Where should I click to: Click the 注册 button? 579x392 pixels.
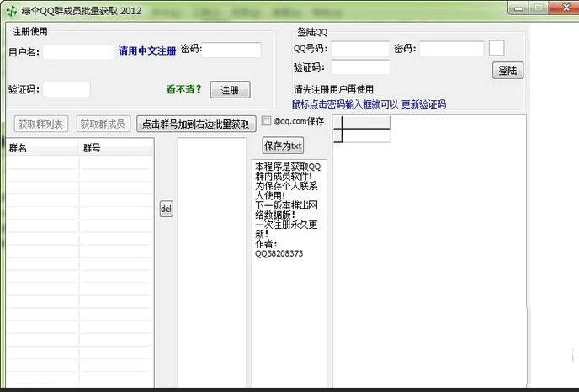click(x=230, y=90)
